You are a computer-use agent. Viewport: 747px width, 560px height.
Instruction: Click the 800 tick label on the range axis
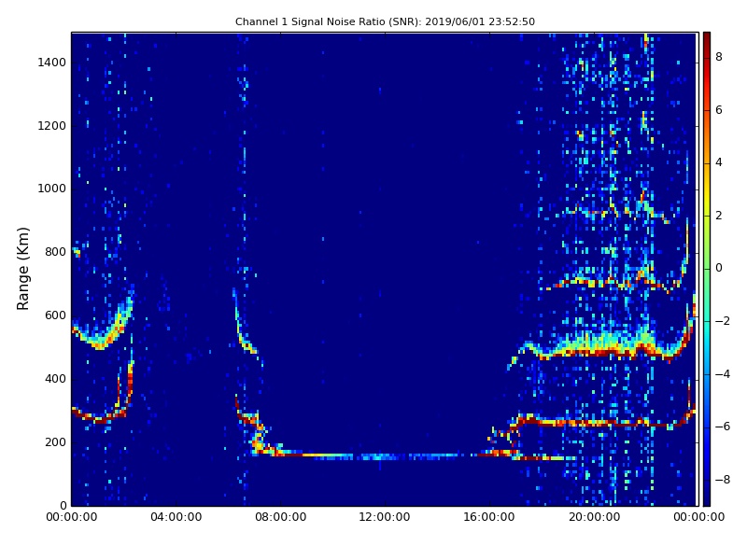(55, 252)
